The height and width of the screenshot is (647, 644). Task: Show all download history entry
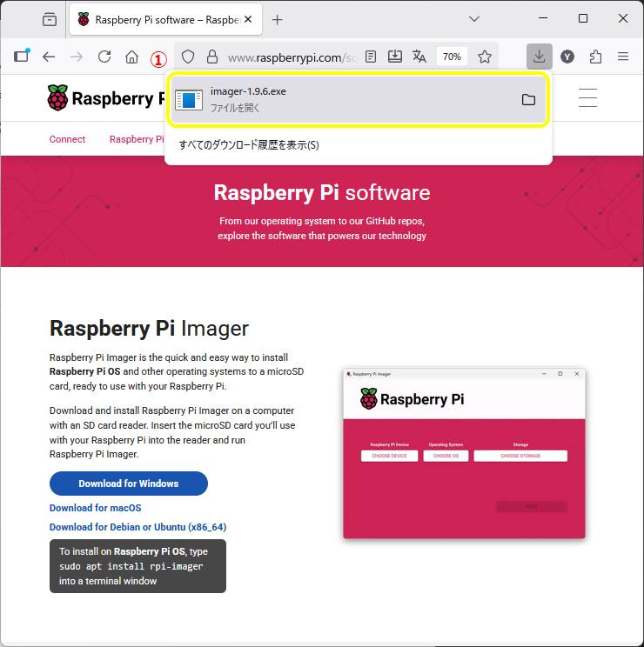249,145
